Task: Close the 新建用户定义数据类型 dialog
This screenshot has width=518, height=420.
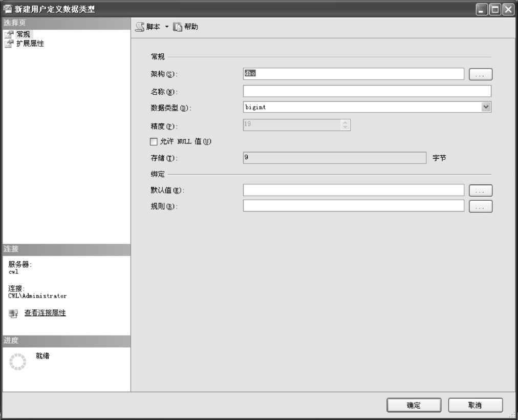Action: (x=508, y=10)
